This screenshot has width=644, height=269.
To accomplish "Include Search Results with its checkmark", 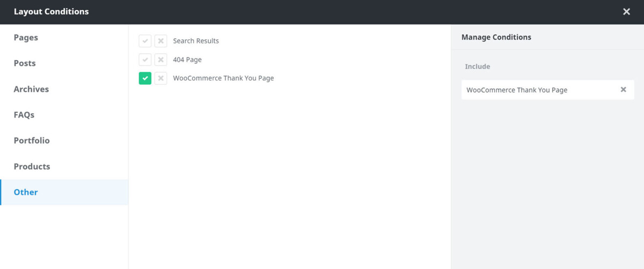I will click(145, 41).
